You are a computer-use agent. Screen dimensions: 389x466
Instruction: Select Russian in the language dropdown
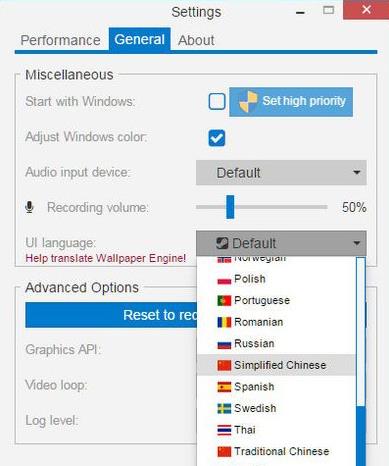point(276,343)
